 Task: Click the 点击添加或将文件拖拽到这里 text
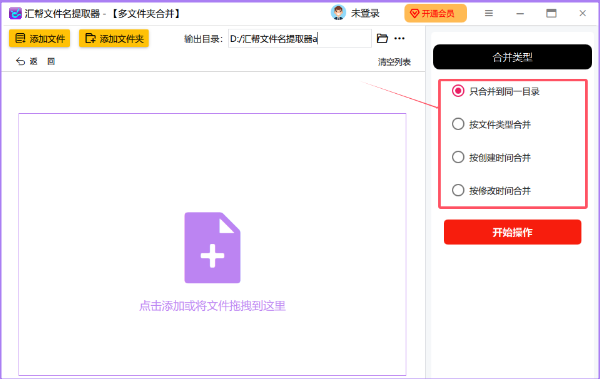click(x=212, y=306)
